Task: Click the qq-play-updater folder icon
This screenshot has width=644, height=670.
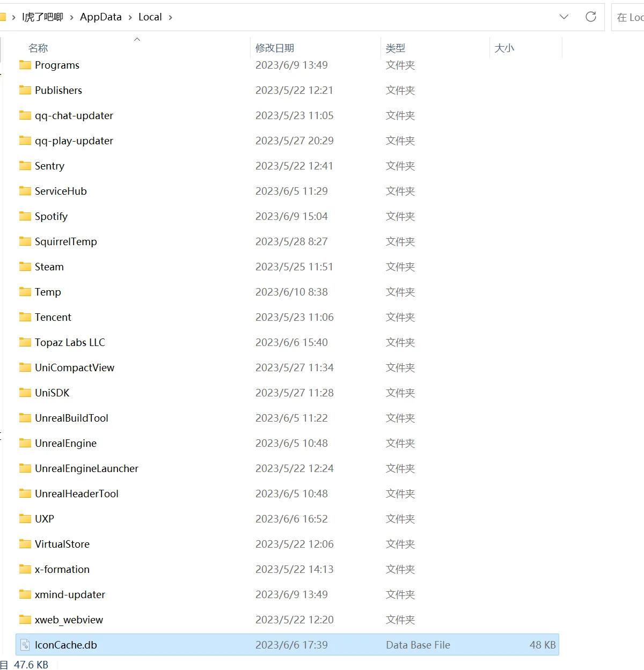Action: point(25,141)
